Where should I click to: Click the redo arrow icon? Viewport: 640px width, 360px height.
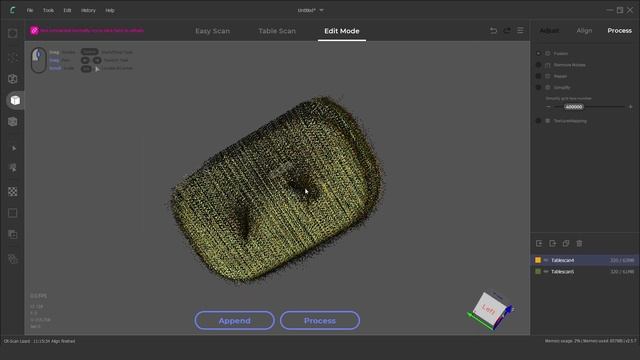(507, 31)
